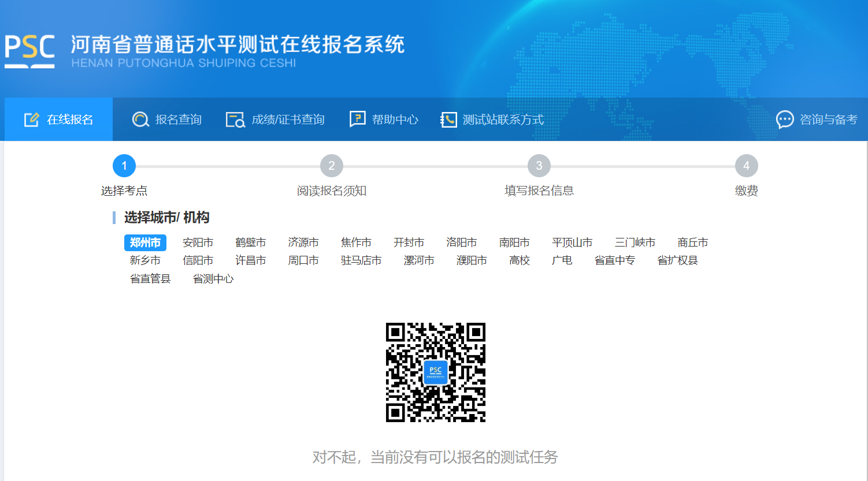Select 南阳市 city option
This screenshot has height=481, width=868.
514,243
